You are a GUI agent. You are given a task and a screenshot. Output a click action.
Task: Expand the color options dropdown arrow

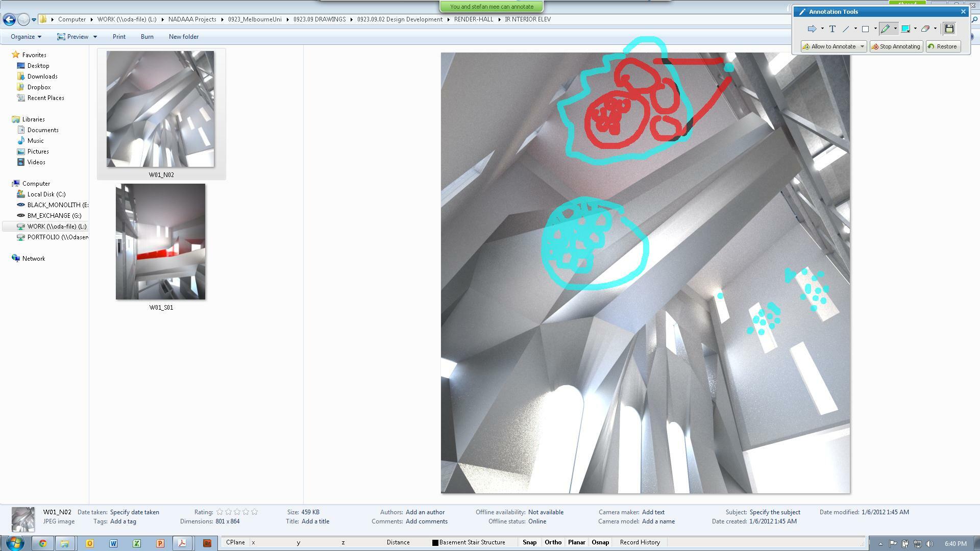click(x=915, y=29)
